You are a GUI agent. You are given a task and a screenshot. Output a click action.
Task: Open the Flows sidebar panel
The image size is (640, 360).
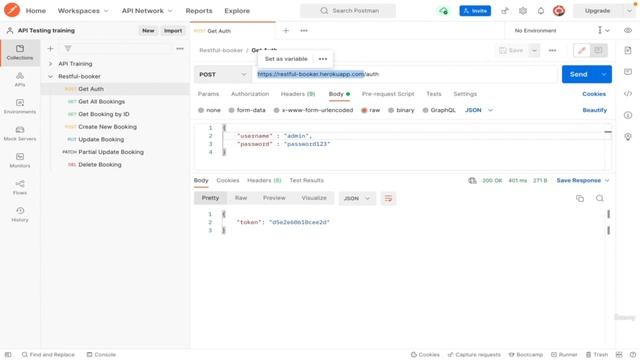[x=20, y=187]
